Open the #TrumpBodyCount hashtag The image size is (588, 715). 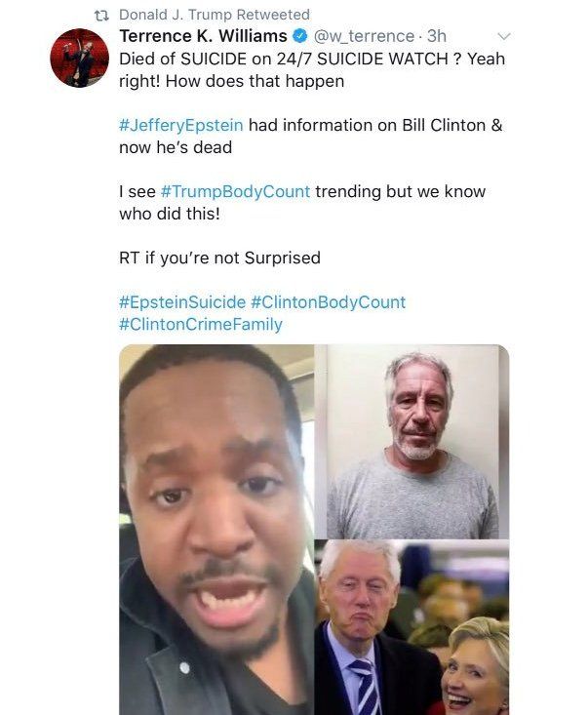235,191
